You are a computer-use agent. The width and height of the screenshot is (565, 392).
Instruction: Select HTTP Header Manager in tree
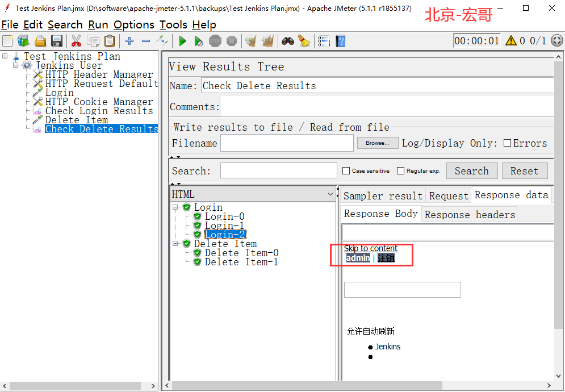pos(99,74)
